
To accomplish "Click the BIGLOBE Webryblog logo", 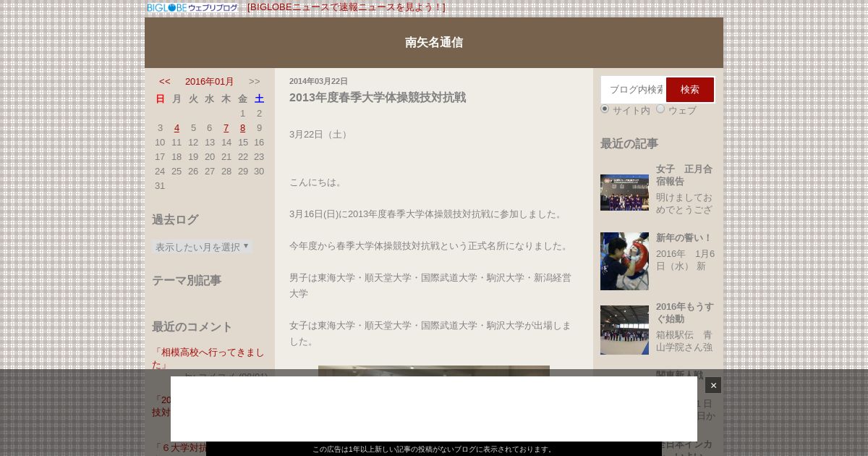I will point(192,8).
